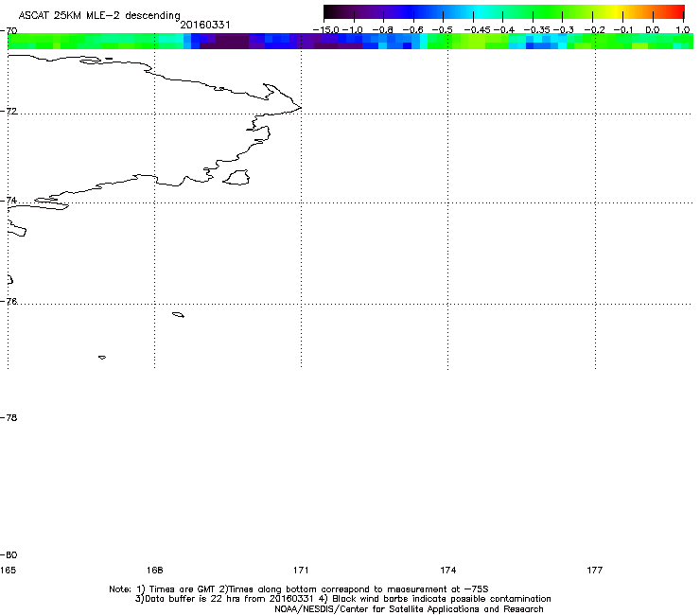Click the 1.0 colorbar tick label
The width and height of the screenshot is (700, 615).
click(x=683, y=30)
